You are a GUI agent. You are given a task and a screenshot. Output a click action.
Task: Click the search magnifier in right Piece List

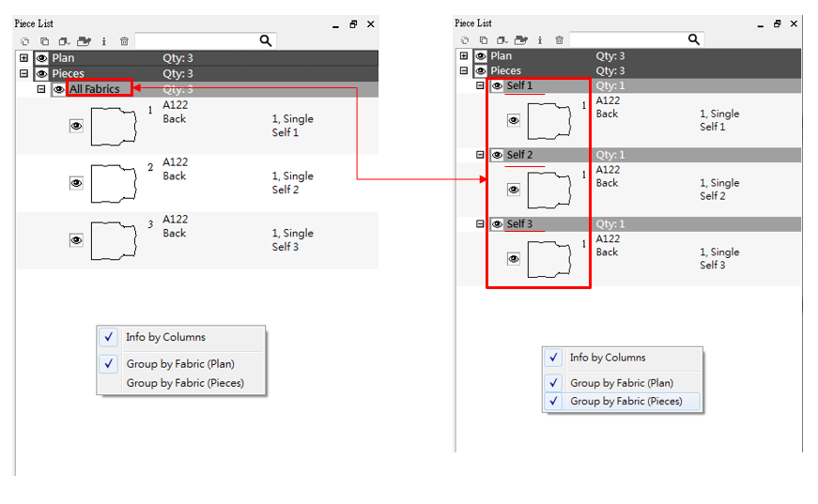(693, 39)
